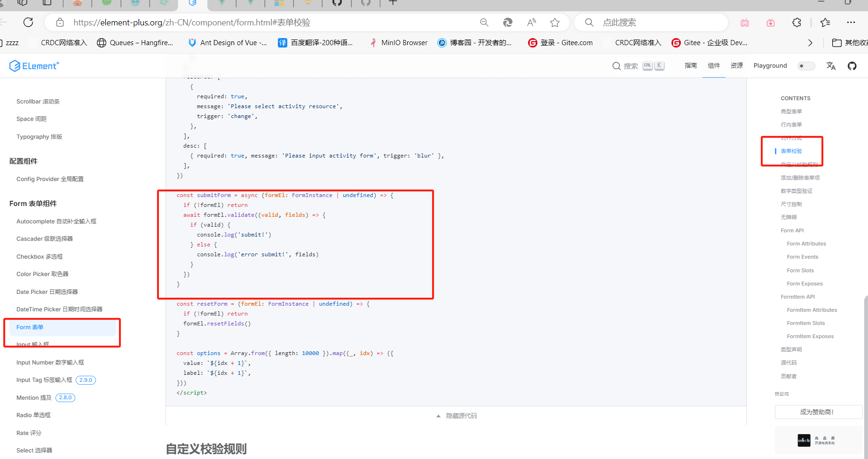Open Config Provider 全局配置 page
This screenshot has width=868, height=459.
50,179
